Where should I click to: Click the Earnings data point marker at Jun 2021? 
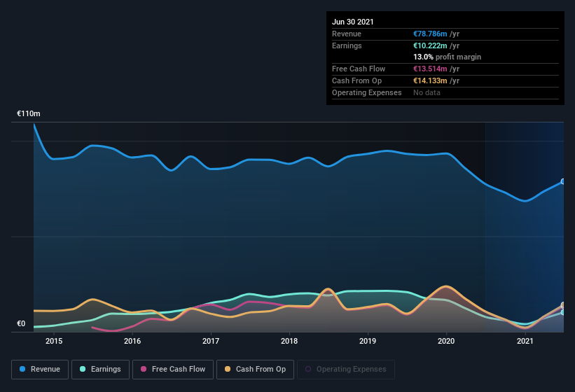563,312
